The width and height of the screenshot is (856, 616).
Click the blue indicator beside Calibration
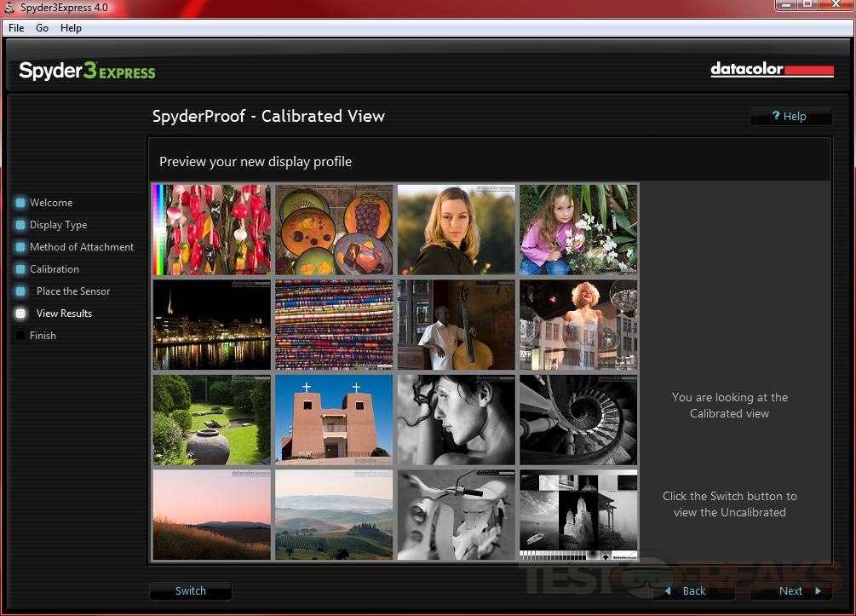pos(20,269)
